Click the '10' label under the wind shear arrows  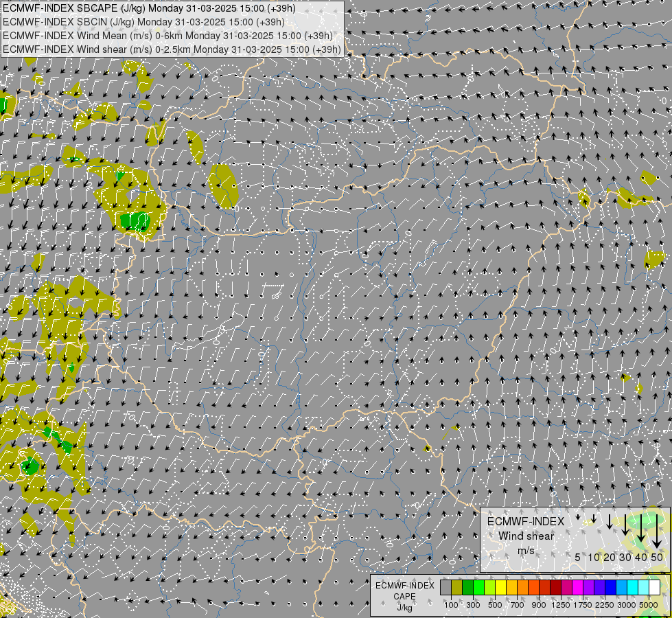coord(594,557)
